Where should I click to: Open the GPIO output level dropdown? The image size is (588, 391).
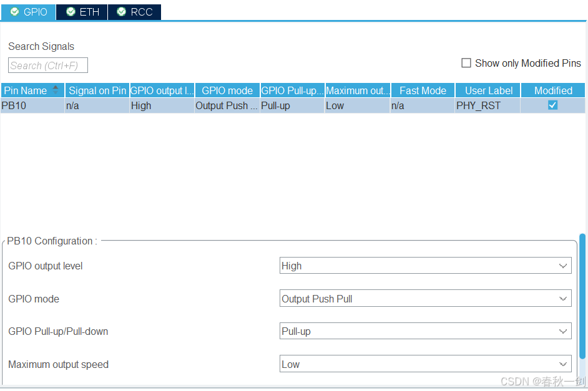click(x=426, y=266)
